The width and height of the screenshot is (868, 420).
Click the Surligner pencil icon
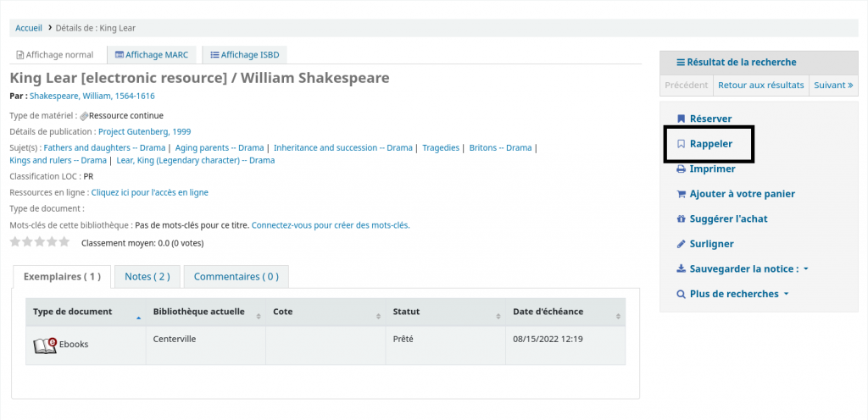[681, 244]
